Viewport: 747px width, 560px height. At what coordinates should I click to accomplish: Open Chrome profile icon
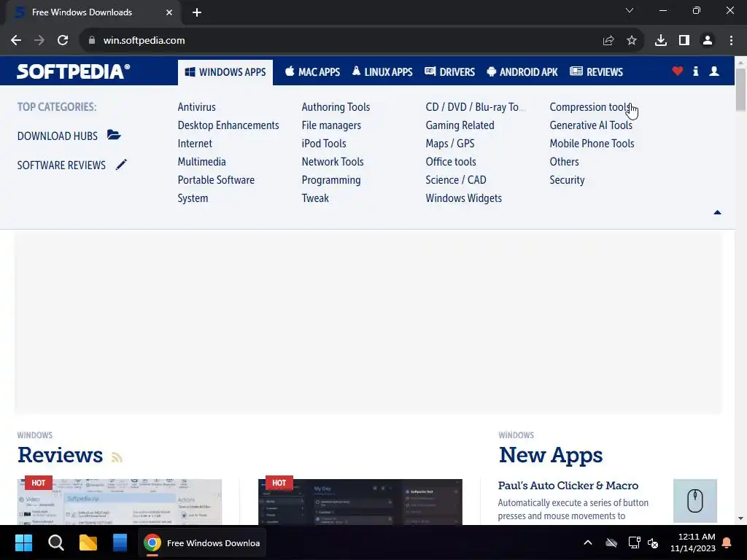pyautogui.click(x=708, y=41)
